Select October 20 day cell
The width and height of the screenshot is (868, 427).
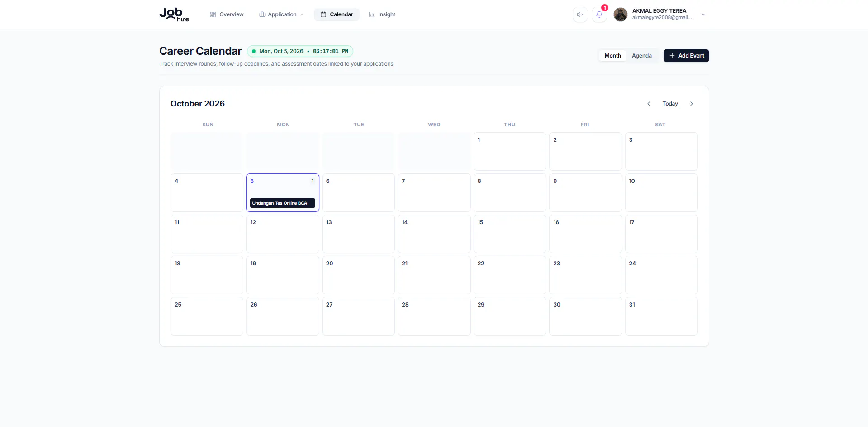[358, 275]
